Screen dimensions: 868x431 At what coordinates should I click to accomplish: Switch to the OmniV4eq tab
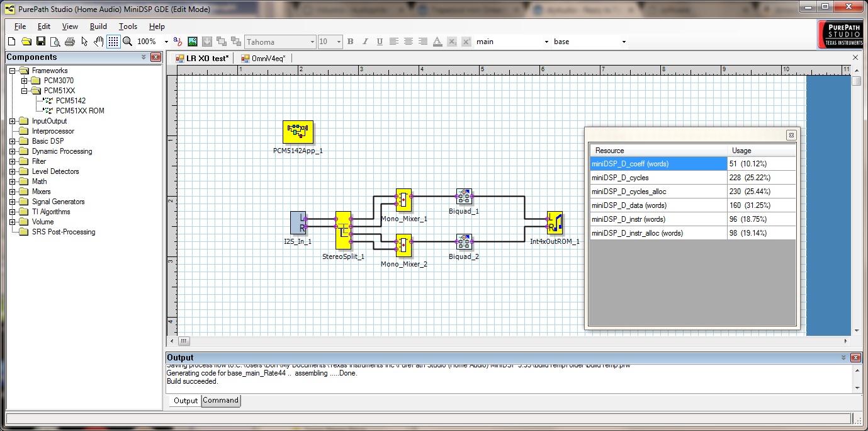point(263,58)
